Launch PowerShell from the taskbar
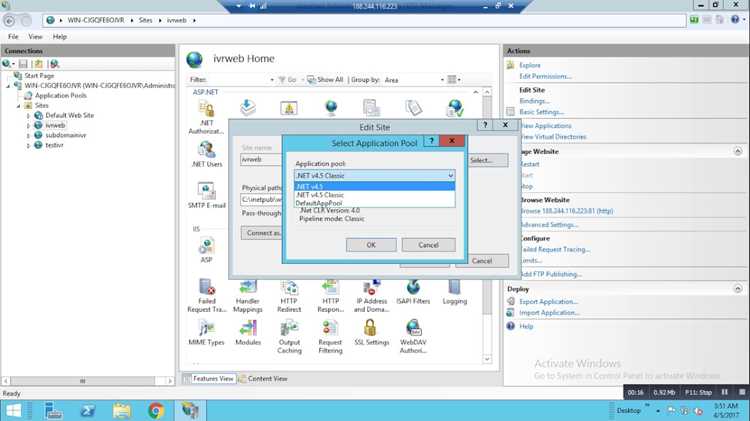The height and width of the screenshot is (421, 750). click(x=88, y=410)
